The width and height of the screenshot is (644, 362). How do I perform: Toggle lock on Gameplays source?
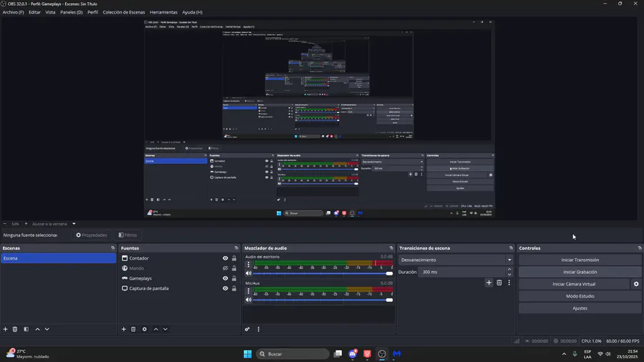point(234,278)
